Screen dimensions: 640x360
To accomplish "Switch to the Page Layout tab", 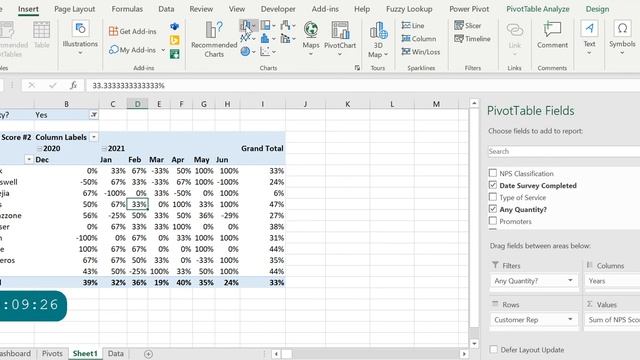I will [x=75, y=9].
